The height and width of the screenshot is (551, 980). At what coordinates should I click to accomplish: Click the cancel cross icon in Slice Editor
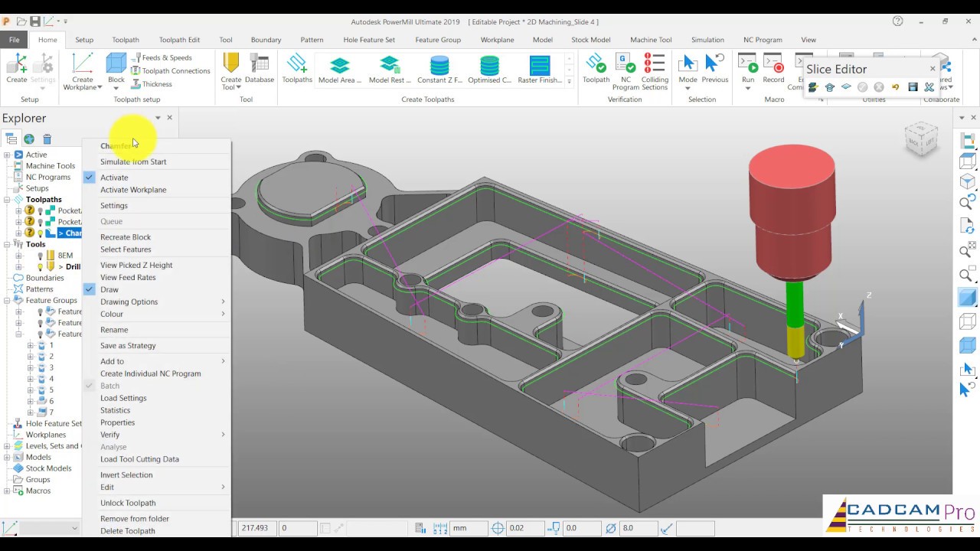[x=879, y=87]
